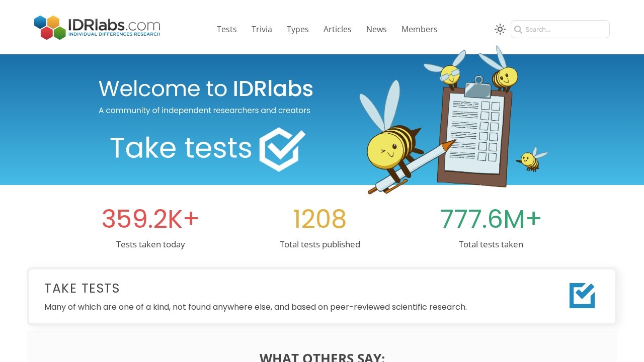Image resolution: width=644 pixels, height=362 pixels.
Task: Click the "A community of independent researchers" subtitle
Action: pos(204,110)
